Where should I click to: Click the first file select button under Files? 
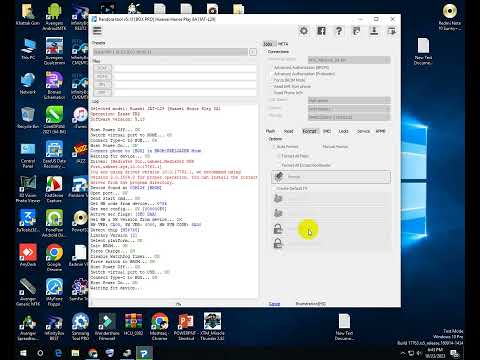click(x=102, y=68)
